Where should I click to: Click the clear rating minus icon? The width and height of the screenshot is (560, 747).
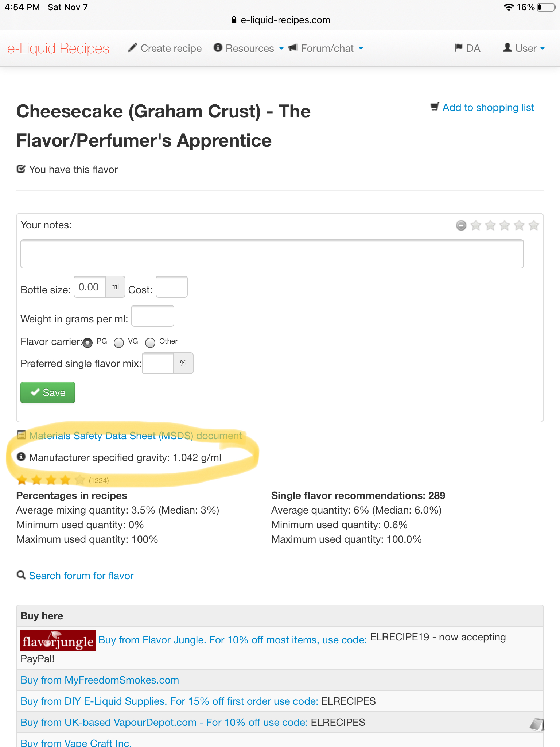click(461, 225)
